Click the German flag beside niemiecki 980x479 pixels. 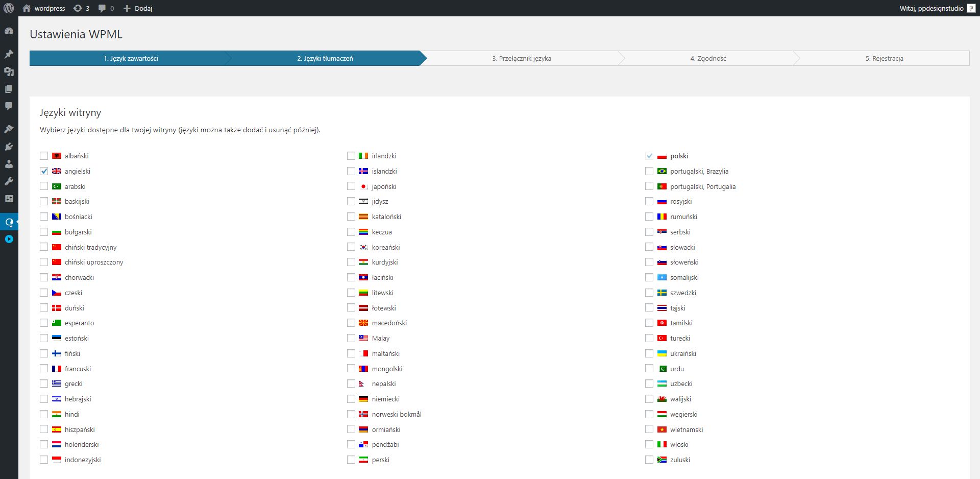(x=363, y=399)
